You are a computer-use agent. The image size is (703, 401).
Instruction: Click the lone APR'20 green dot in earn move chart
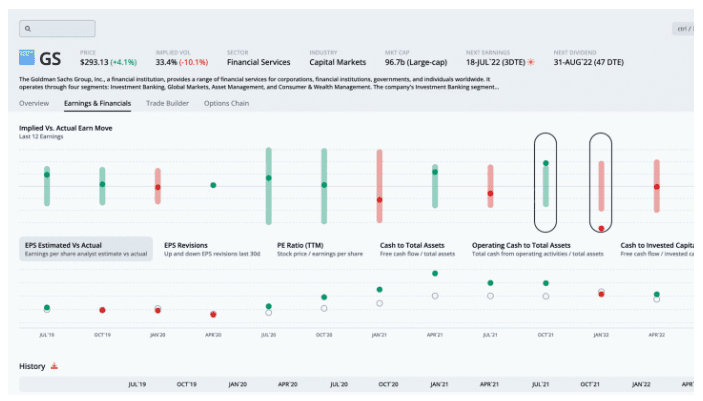coord(213,185)
